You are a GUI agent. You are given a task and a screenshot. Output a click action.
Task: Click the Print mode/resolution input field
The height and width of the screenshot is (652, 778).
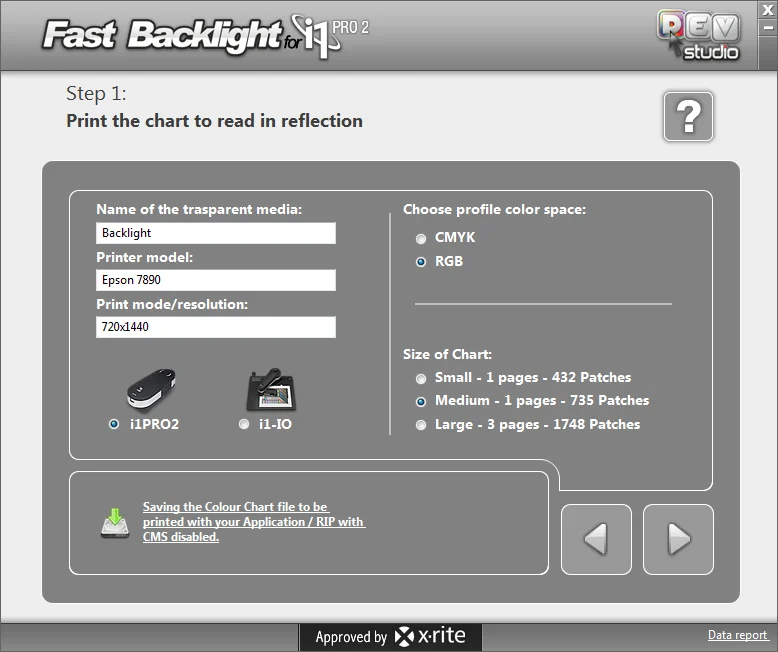(216, 327)
